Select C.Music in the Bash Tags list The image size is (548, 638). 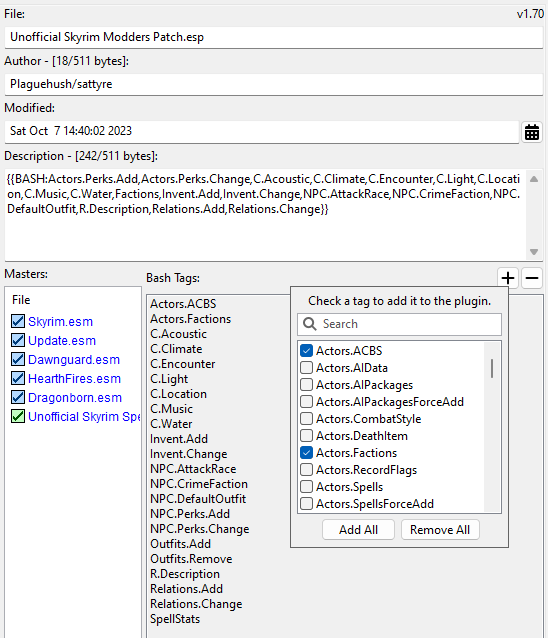tap(171, 409)
